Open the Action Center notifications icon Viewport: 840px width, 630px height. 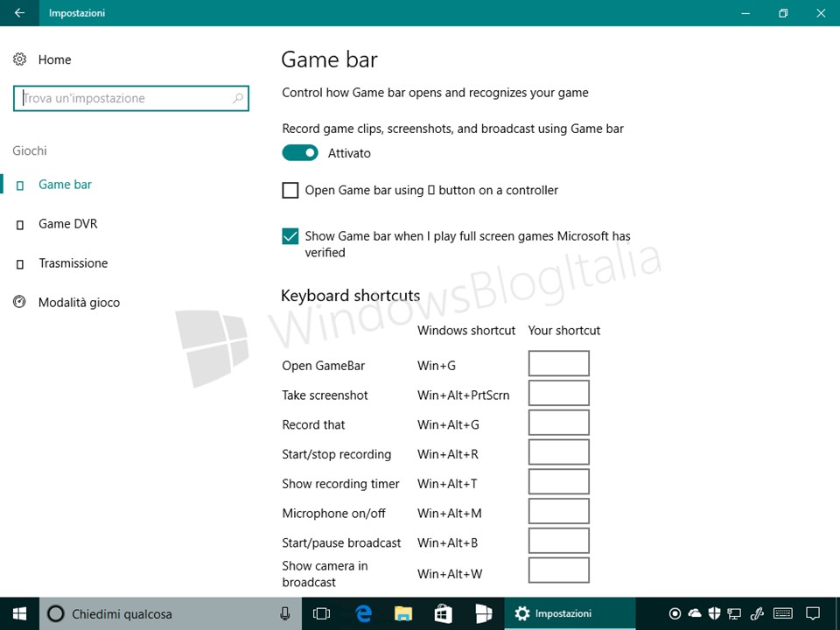coord(813,613)
